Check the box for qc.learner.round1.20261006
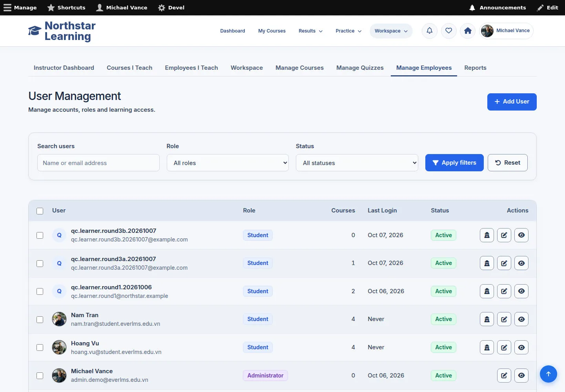Image resolution: width=565 pixels, height=392 pixels. 40,291
